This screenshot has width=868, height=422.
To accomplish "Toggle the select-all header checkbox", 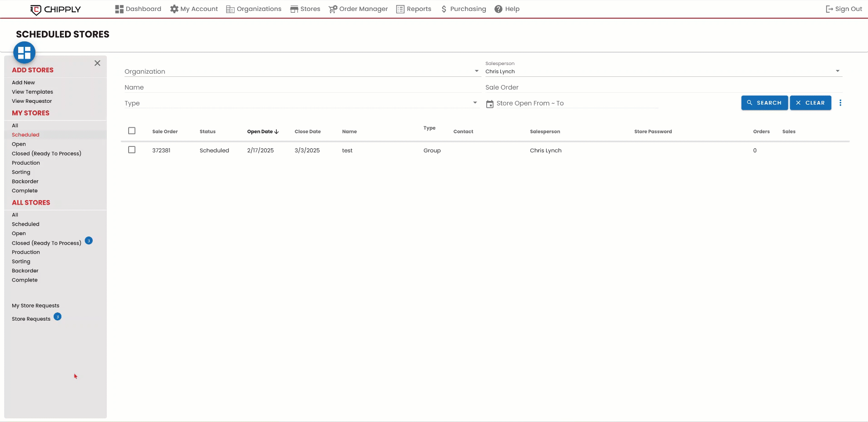I will [132, 131].
